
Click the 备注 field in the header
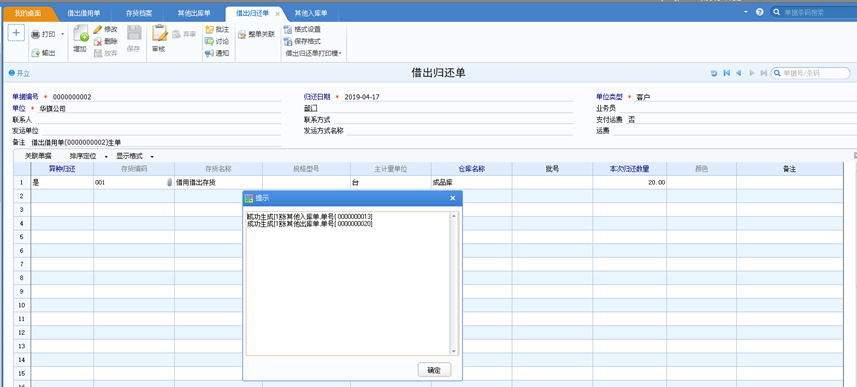[155, 143]
